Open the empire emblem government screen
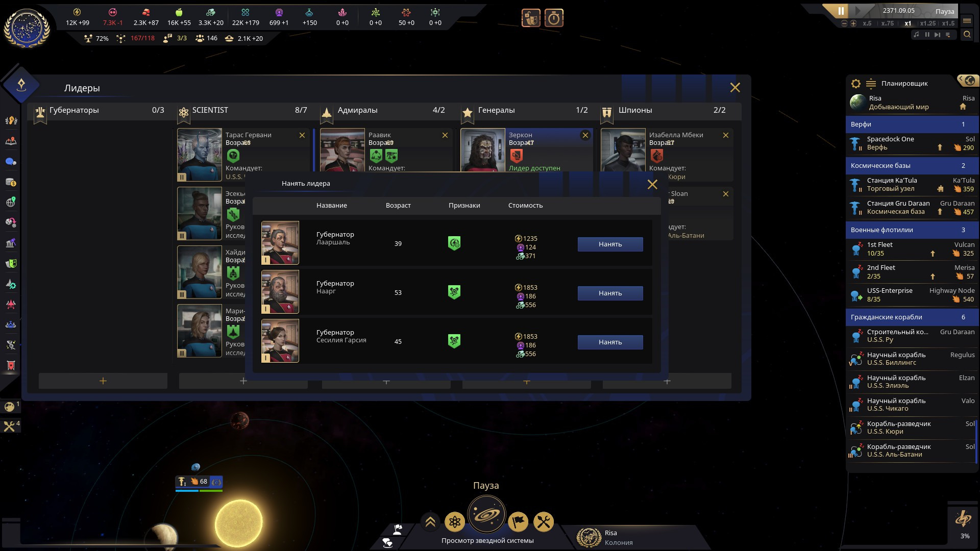Viewport: 980px width, 551px height. click(27, 28)
